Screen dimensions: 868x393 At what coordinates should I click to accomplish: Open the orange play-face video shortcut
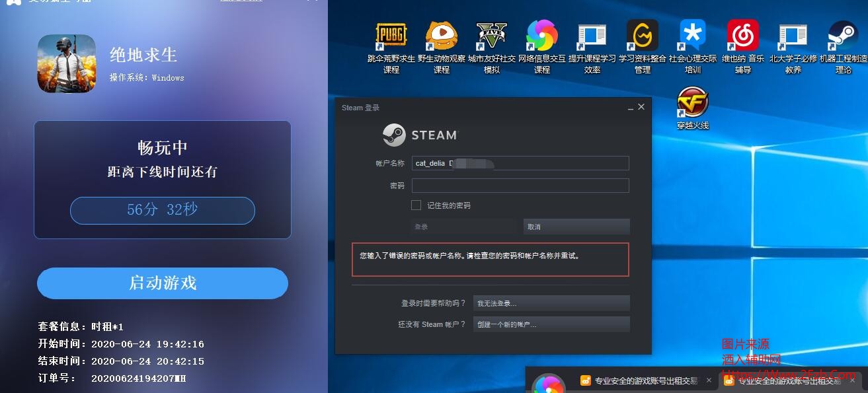point(442,36)
